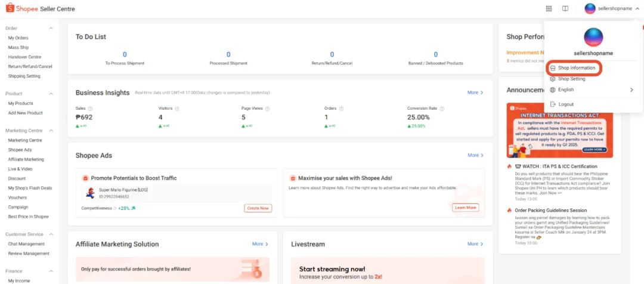Screen dimensions: 644x284
Task: Open Return/Refund/Cancel sidebar link
Action: click(x=30, y=66)
